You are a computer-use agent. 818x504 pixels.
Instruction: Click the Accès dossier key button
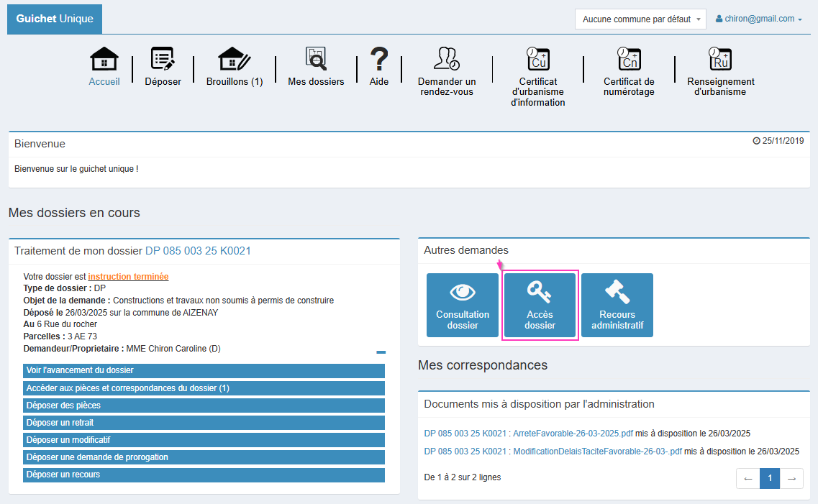coord(540,305)
